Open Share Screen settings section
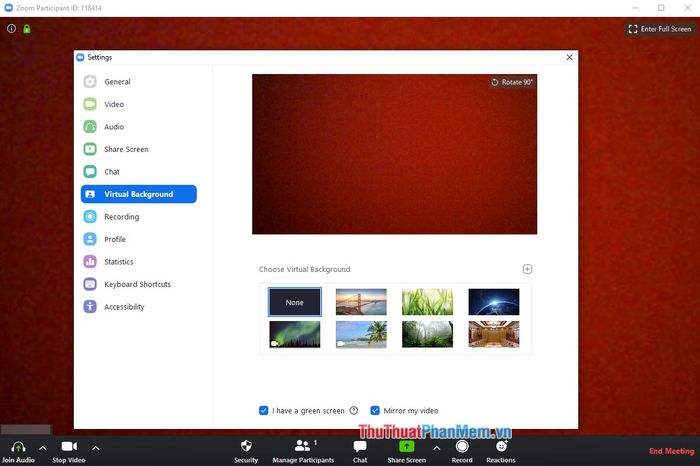 (138, 149)
